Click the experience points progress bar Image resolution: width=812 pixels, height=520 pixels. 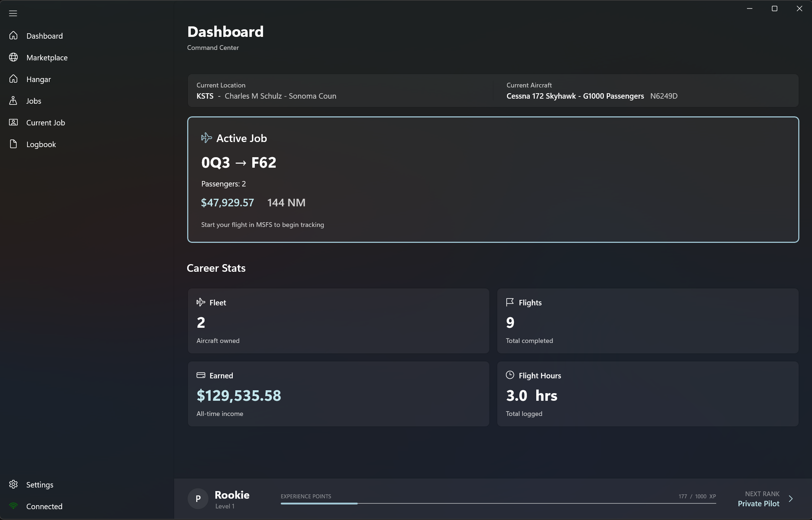point(499,503)
